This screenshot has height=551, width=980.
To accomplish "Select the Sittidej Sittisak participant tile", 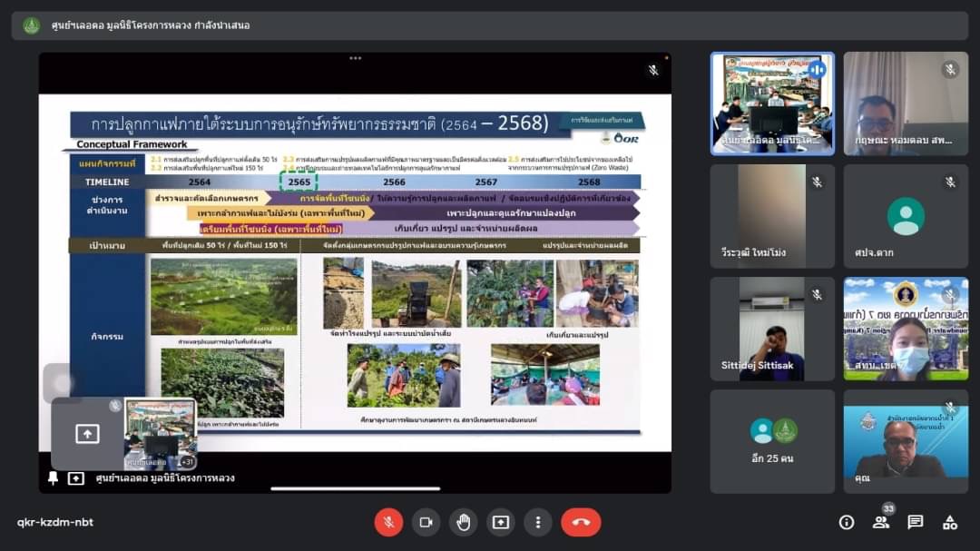I will 772,329.
